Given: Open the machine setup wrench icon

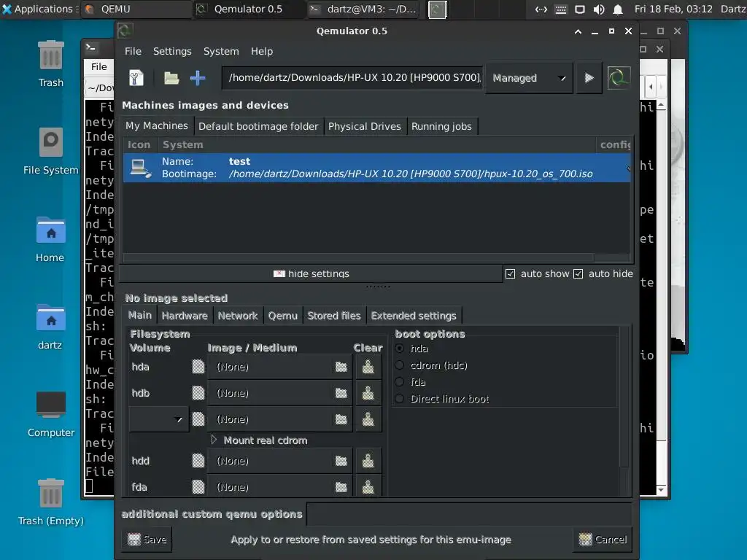Looking at the screenshot, I should [136, 77].
